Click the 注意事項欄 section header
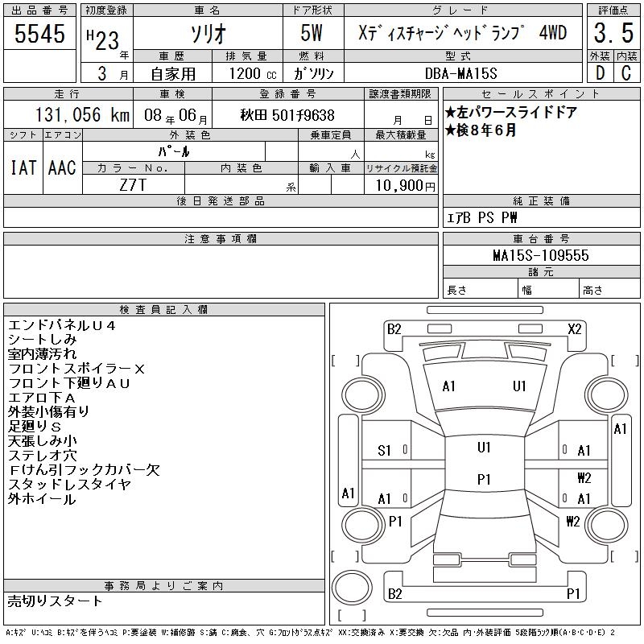Image resolution: width=644 pixels, height=644 pixels. pos(221,238)
